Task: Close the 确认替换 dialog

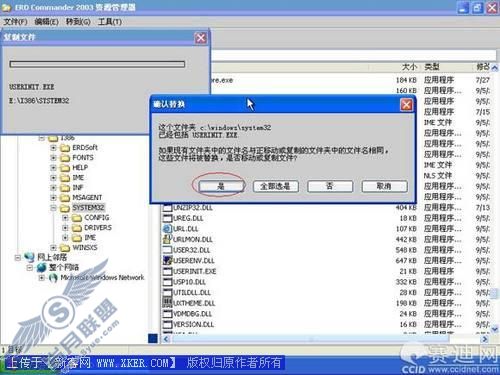Action: coord(406,105)
